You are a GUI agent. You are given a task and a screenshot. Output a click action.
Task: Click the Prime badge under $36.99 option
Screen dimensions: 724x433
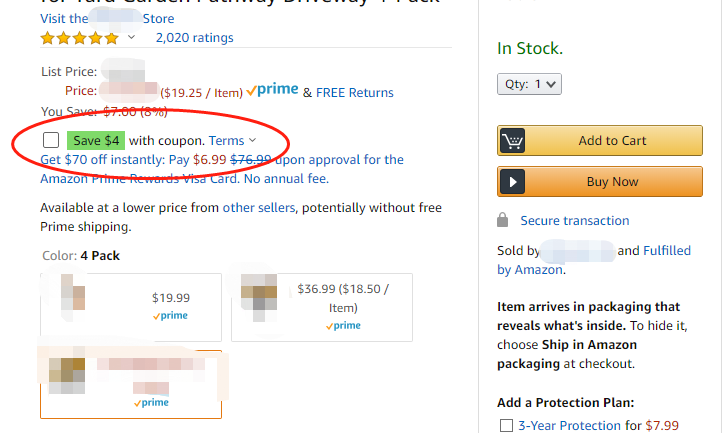point(343,325)
